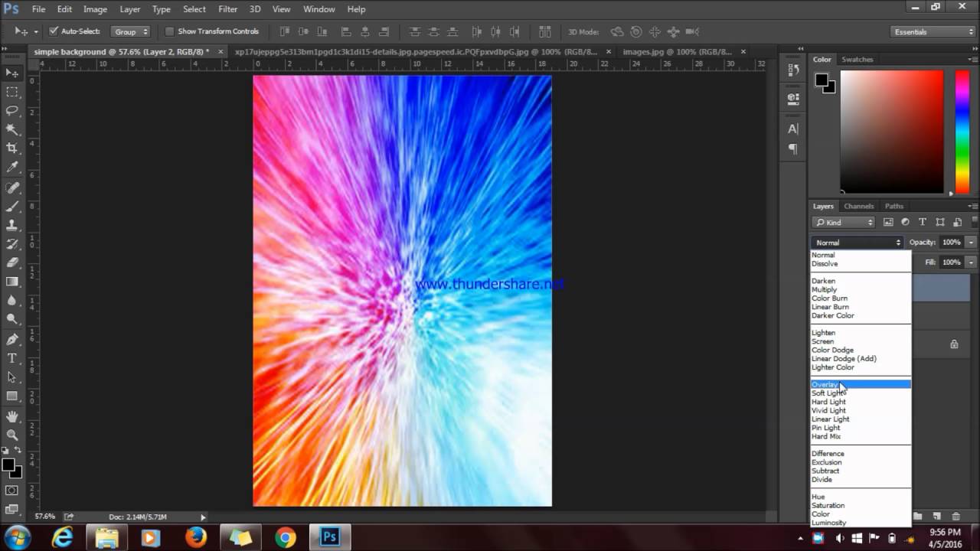Open the Layer menu
Viewport: 980px width, 551px height.
(x=129, y=9)
